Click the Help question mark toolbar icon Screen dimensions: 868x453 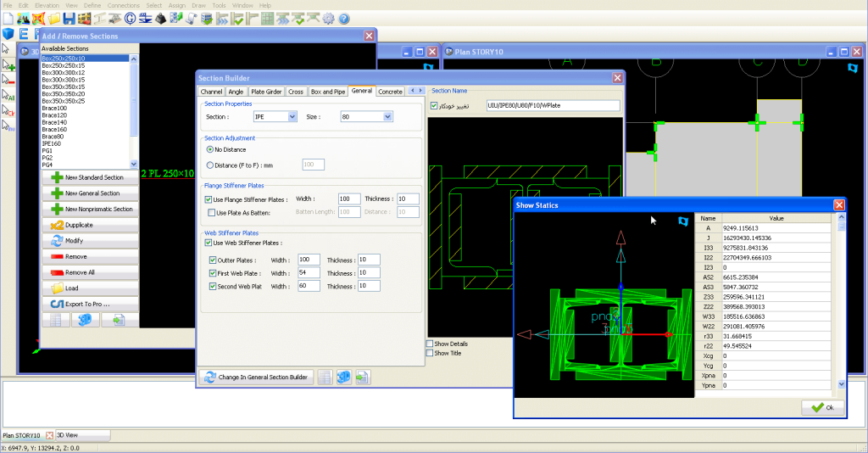(x=344, y=18)
